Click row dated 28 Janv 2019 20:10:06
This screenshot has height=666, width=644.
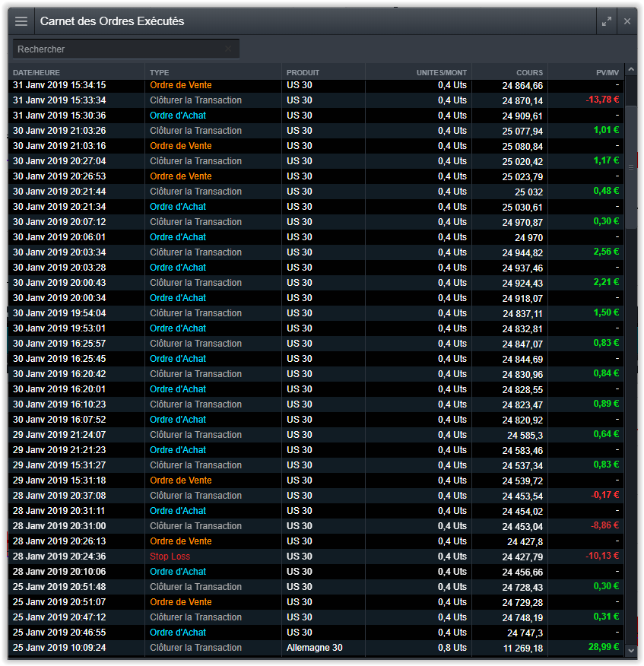click(x=316, y=572)
